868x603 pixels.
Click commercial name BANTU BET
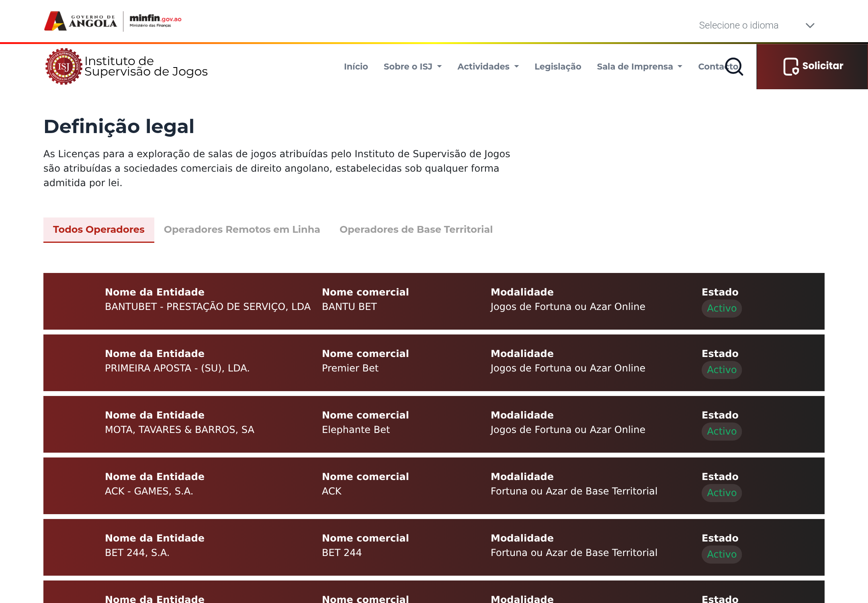coord(349,307)
